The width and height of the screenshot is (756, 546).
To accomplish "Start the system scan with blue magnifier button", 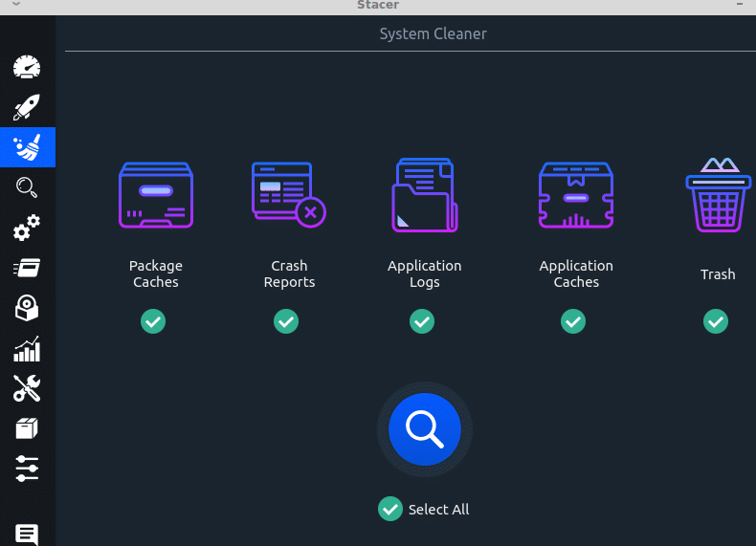I will [425, 429].
